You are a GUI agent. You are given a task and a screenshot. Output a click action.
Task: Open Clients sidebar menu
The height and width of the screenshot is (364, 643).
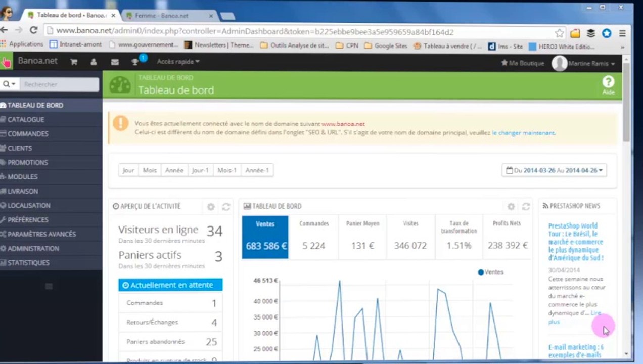(51, 148)
